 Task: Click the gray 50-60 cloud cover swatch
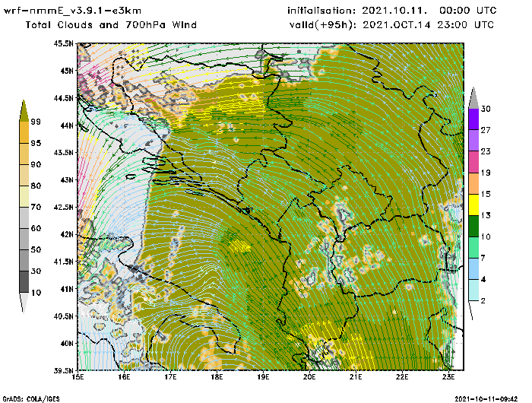coord(24,240)
